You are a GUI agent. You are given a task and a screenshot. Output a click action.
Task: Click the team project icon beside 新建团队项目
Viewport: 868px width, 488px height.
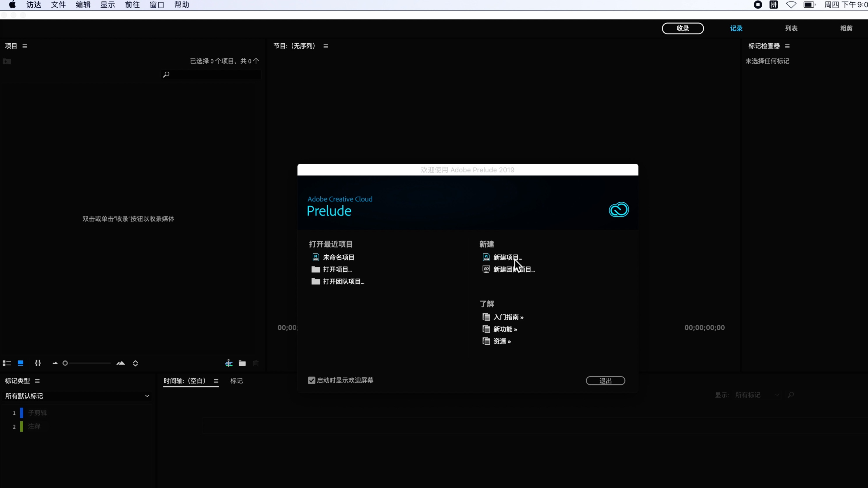(x=486, y=269)
